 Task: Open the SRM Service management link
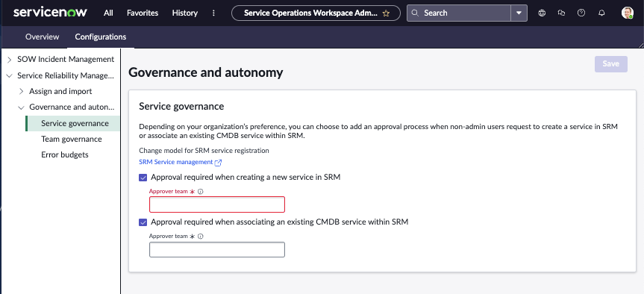click(176, 162)
